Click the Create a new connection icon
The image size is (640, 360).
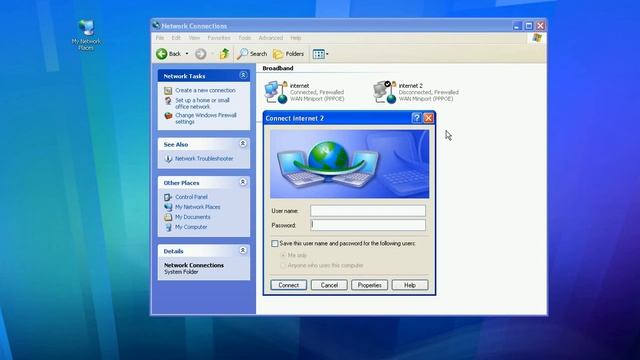point(168,90)
